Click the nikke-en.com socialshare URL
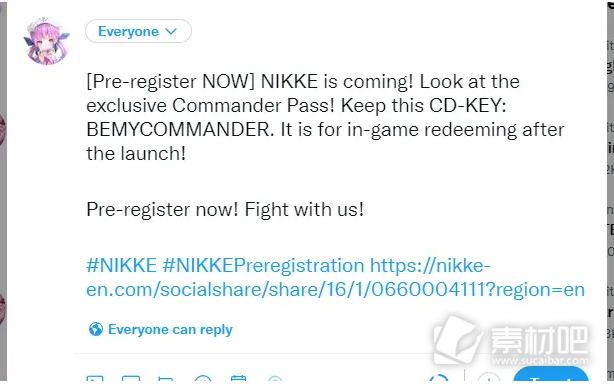The image size is (614, 384). coord(336,278)
